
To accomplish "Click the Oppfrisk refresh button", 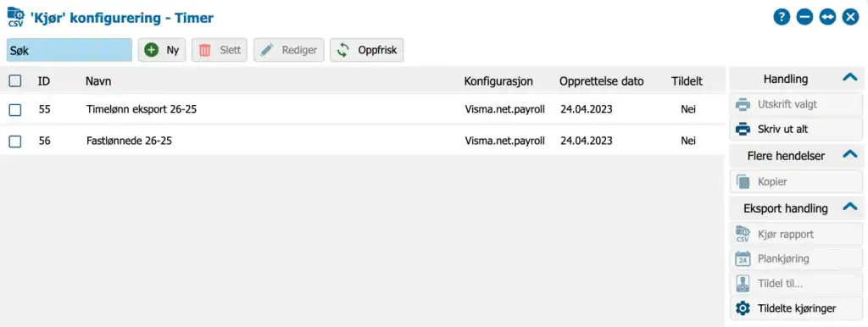I will click(x=367, y=50).
